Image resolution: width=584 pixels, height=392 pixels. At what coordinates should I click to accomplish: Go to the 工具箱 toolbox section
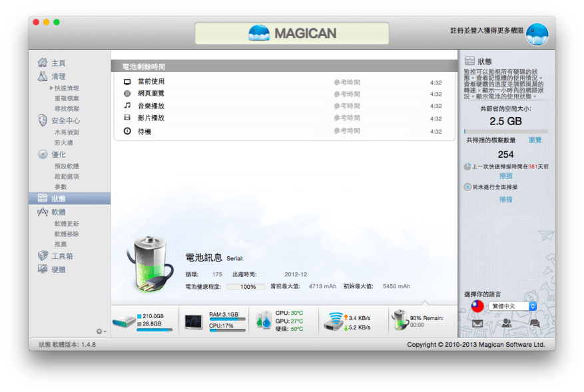pos(62,256)
